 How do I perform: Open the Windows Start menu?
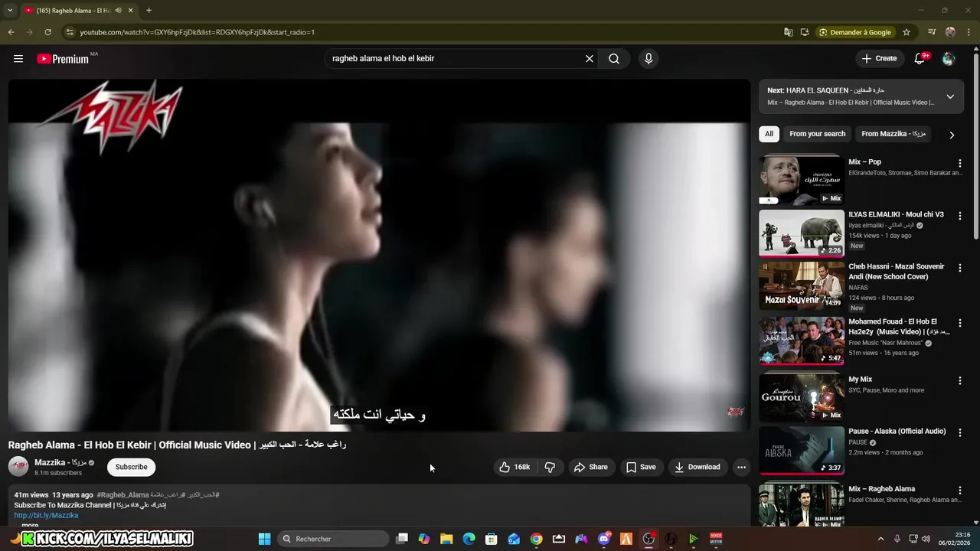(x=264, y=539)
